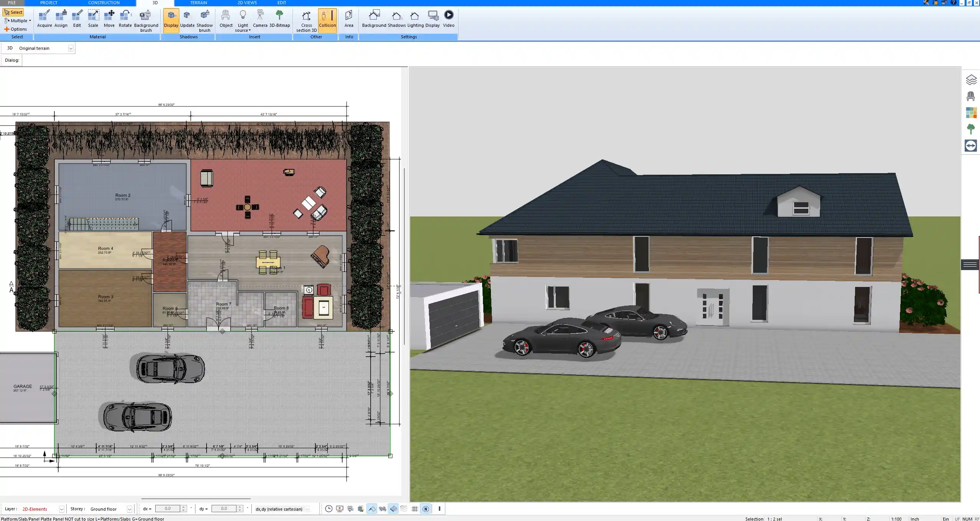Click the monitor presentation icon in bottom toolbar

(340, 509)
